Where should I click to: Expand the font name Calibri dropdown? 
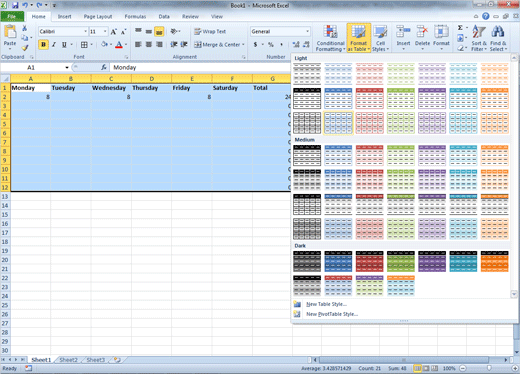[85, 31]
